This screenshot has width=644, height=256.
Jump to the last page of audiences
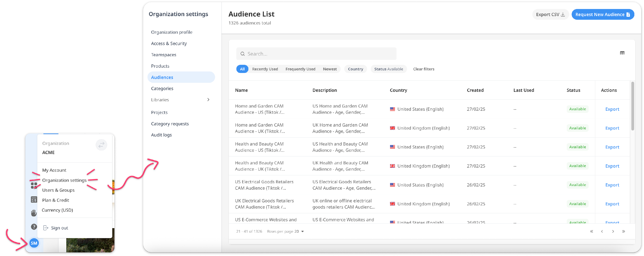[x=623, y=231]
